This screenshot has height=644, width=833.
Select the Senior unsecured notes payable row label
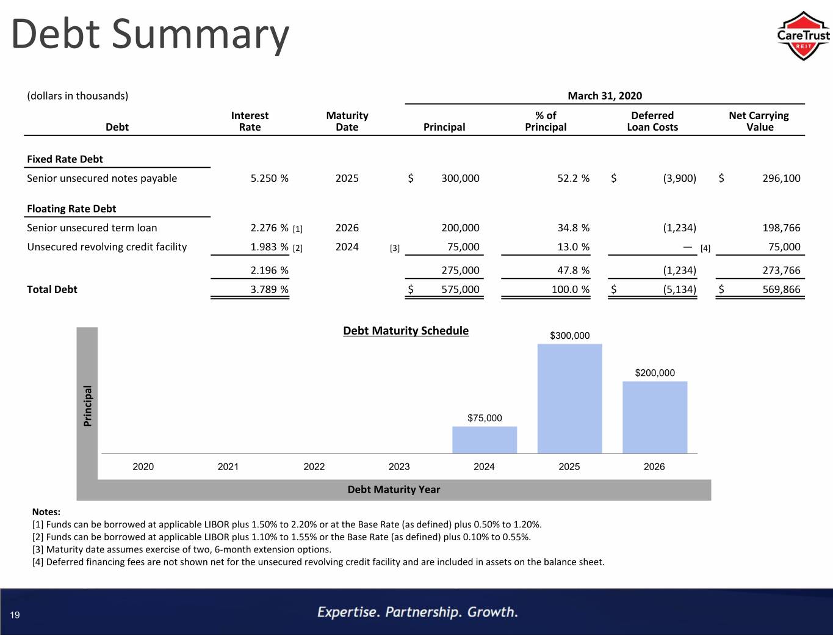point(102,178)
